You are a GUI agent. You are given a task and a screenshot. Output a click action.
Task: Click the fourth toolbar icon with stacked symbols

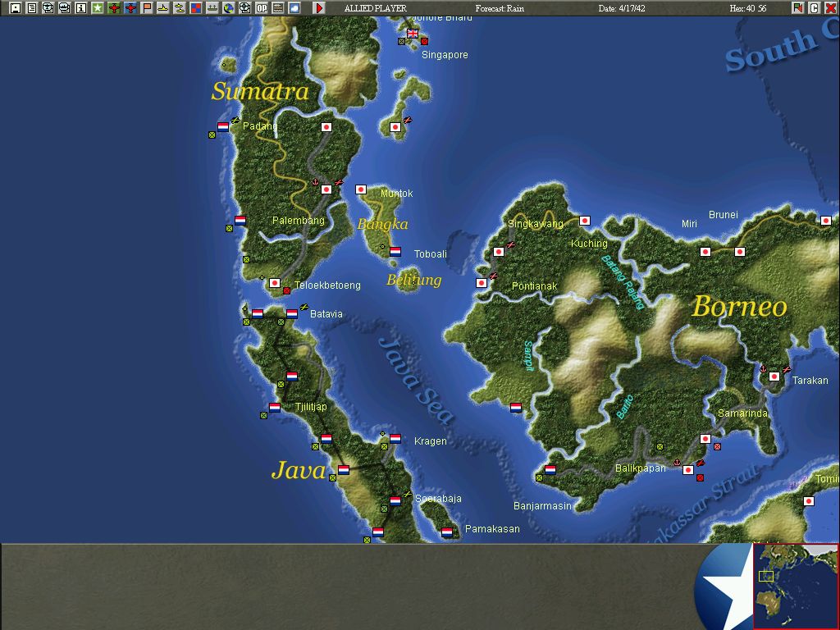[64, 7]
